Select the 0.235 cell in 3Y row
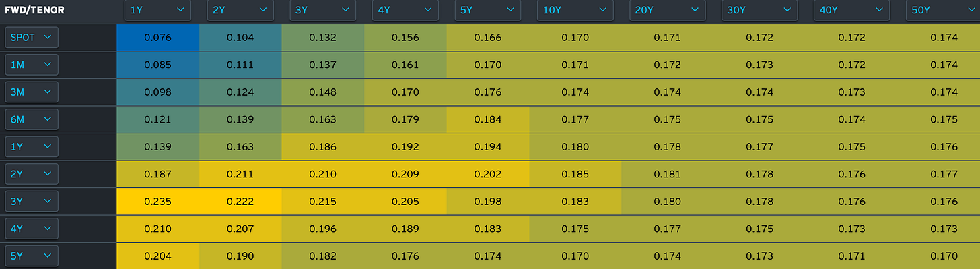Viewport: 980px width, 269px height. coord(157,202)
